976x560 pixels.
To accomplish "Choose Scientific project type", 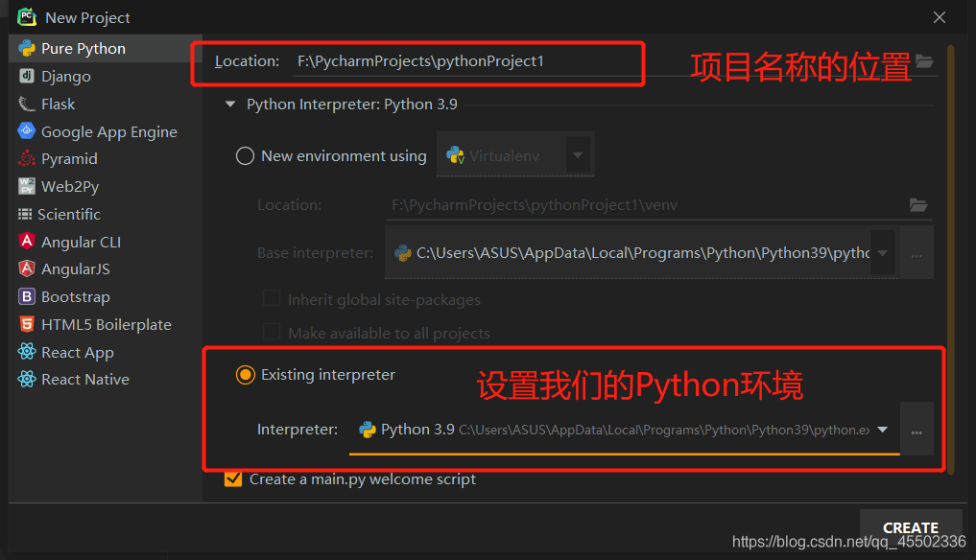I will pyautogui.click(x=106, y=214).
